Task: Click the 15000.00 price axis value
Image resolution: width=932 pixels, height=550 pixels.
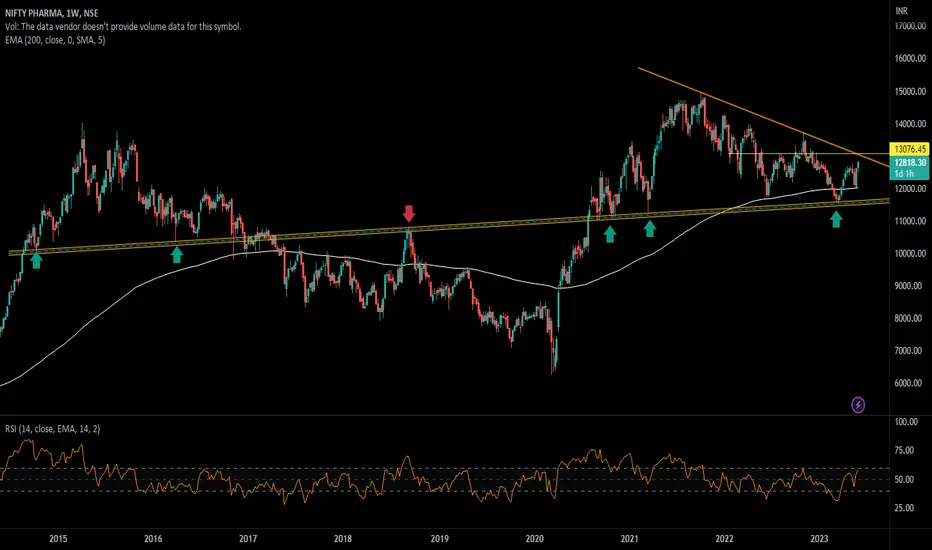Action: pyautogui.click(x=910, y=92)
